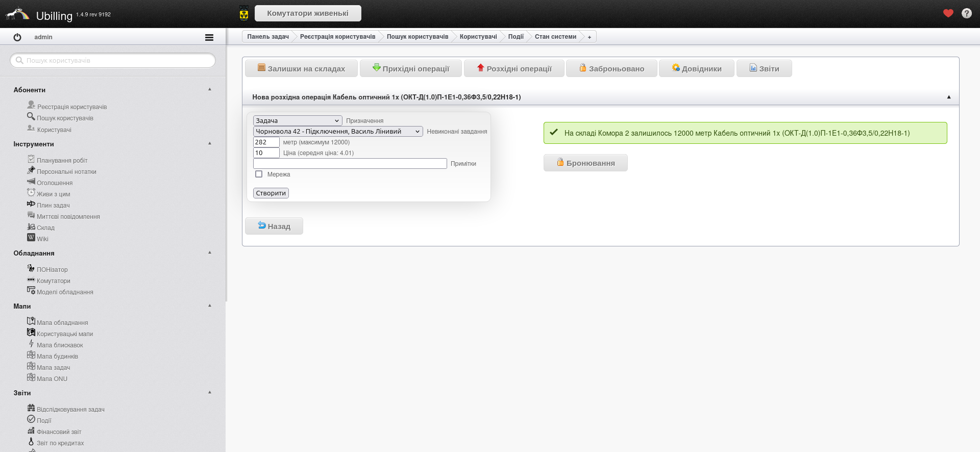Click the Примітки notes text field
980x452 pixels.
tap(350, 163)
